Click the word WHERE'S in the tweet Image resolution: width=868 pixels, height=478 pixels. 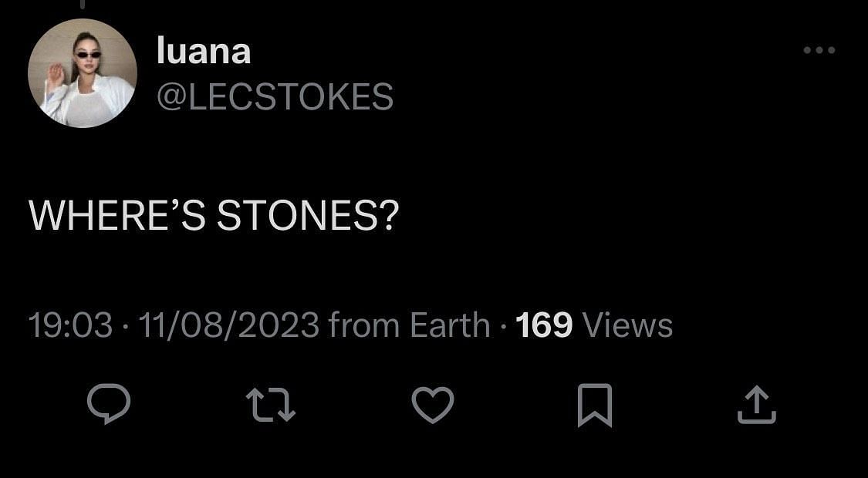click(117, 216)
